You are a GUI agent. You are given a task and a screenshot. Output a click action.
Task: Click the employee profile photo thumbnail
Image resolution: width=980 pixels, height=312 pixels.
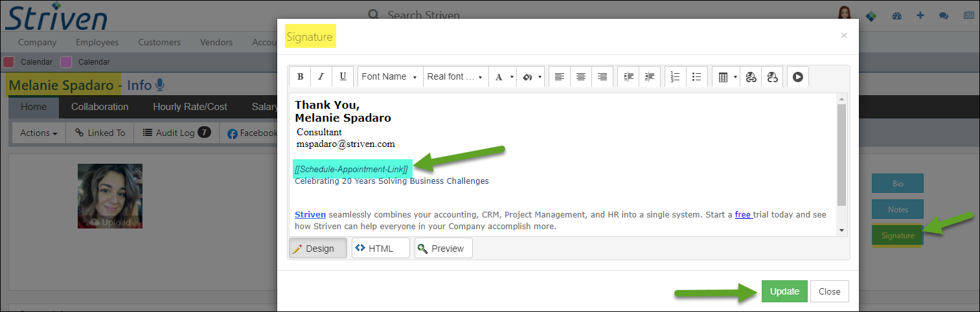110,196
